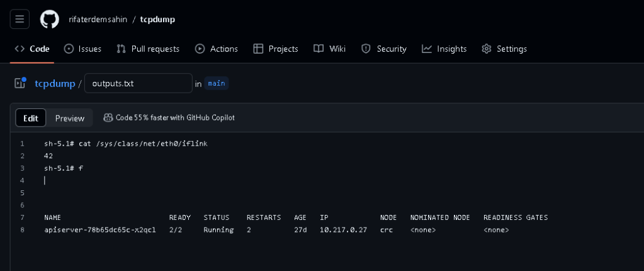
Task: Click line number 4 in gutter
Action: (x=22, y=180)
